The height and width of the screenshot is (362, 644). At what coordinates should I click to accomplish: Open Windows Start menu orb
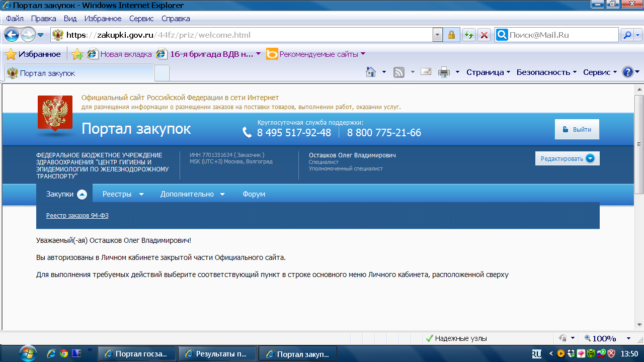coord(28,353)
